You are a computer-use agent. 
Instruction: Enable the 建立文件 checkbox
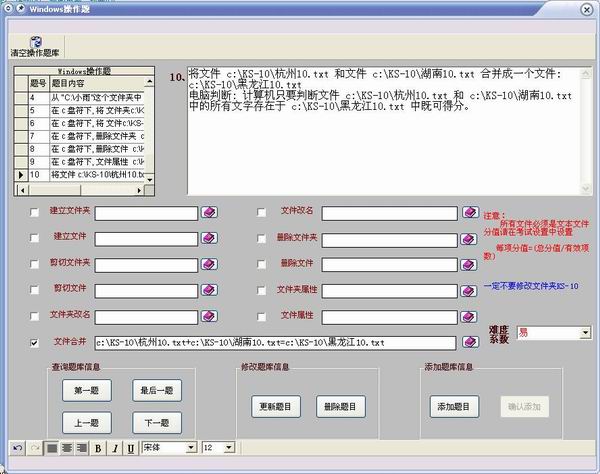click(x=34, y=238)
